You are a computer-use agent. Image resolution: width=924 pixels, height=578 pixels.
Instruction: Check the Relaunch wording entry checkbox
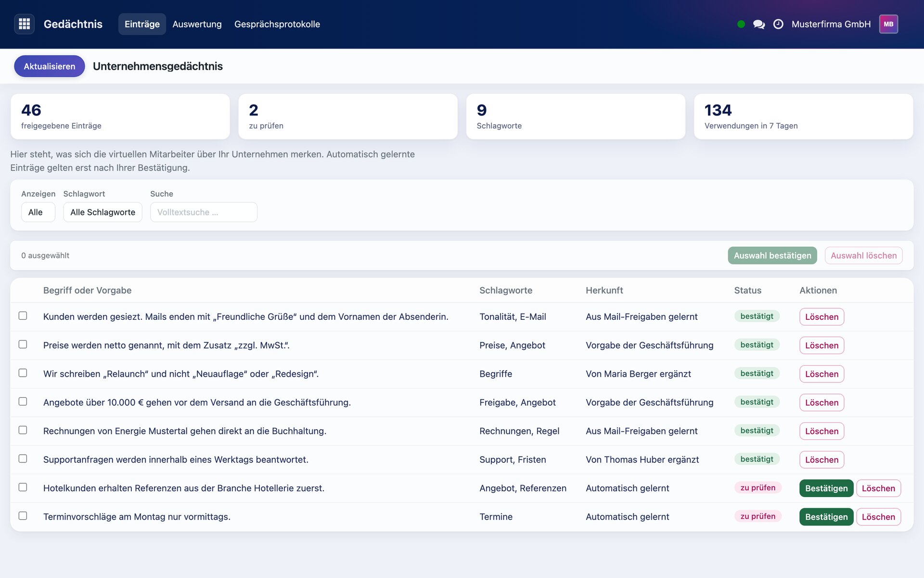click(x=23, y=373)
